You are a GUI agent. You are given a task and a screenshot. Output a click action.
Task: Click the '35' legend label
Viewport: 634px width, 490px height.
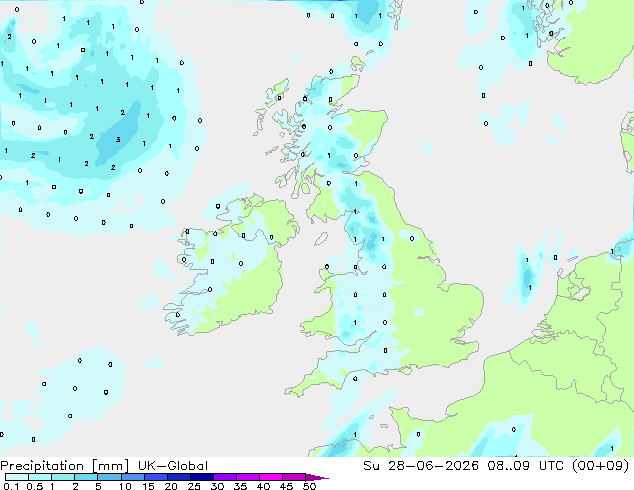click(x=240, y=486)
